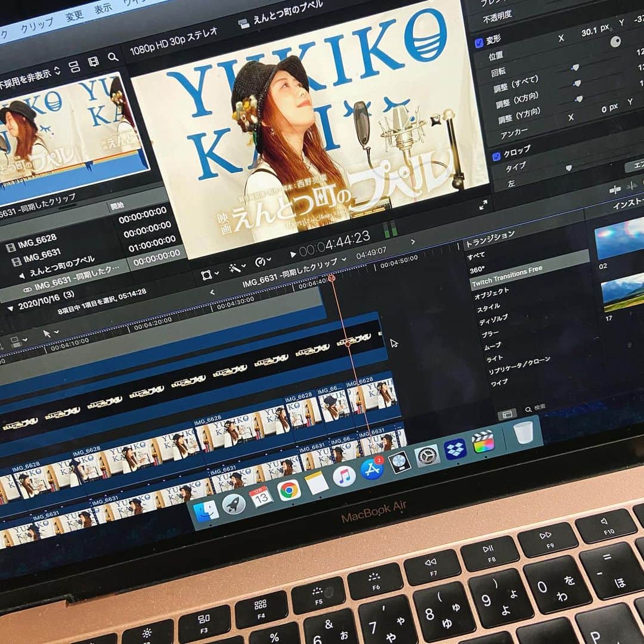Uncheck the 変形 transform checkbox

[x=479, y=43]
